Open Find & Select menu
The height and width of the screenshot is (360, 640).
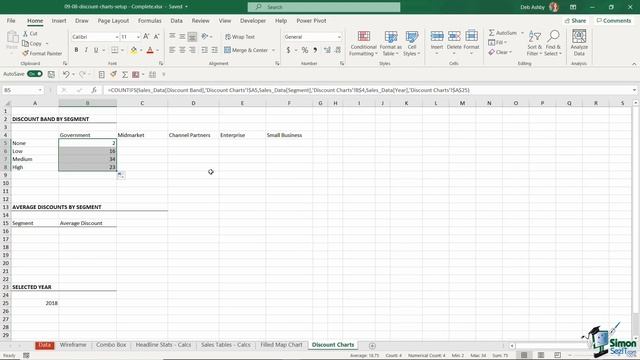[553, 43]
